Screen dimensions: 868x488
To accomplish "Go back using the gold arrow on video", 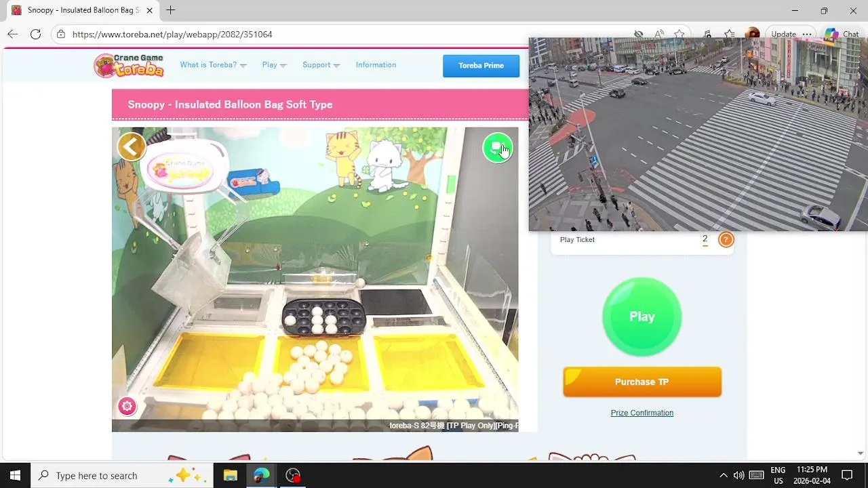I will 132,146.
